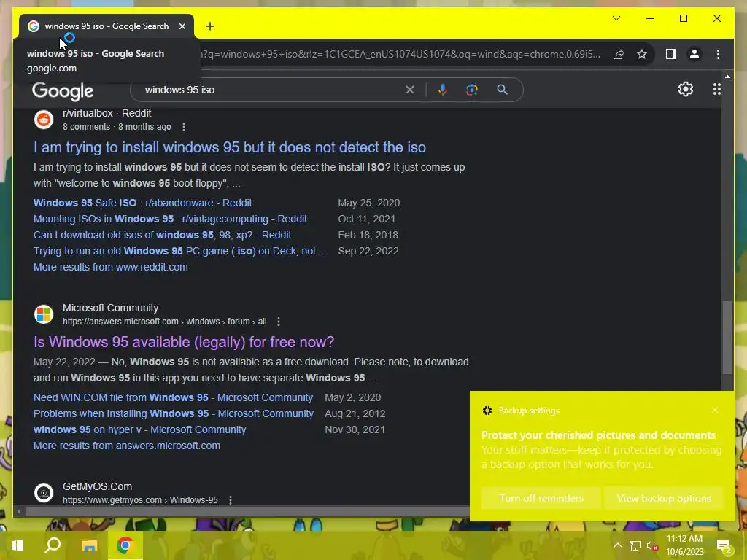Open Windows taskbar search
Screen dimensions: 747x560
(53, 545)
